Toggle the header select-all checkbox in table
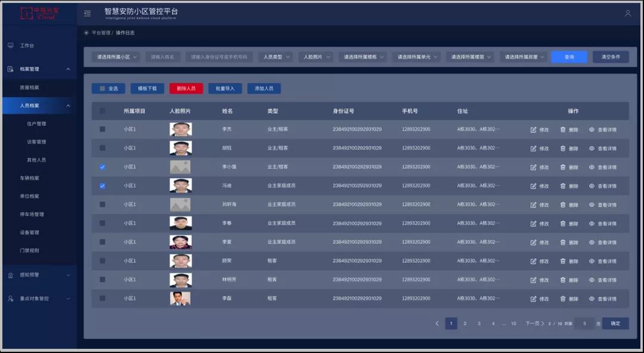644x353 pixels. click(103, 111)
